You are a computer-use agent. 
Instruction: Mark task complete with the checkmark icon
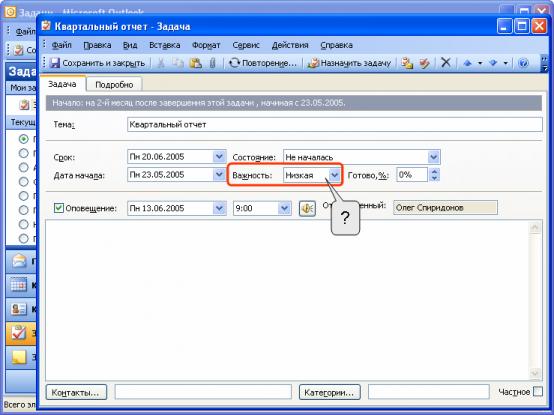424,63
